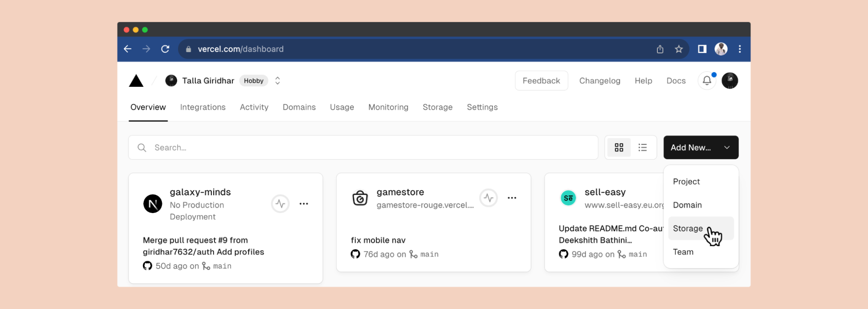
Task: Open www.sell-easy.eu.org domain link
Action: pos(624,205)
